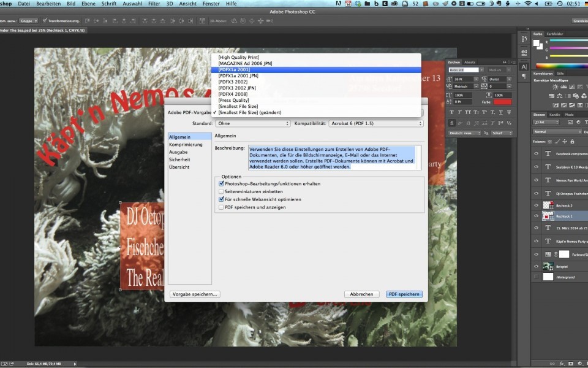The width and height of the screenshot is (588, 368).
Task: Switch to the Kanäle tab
Action: point(554,115)
